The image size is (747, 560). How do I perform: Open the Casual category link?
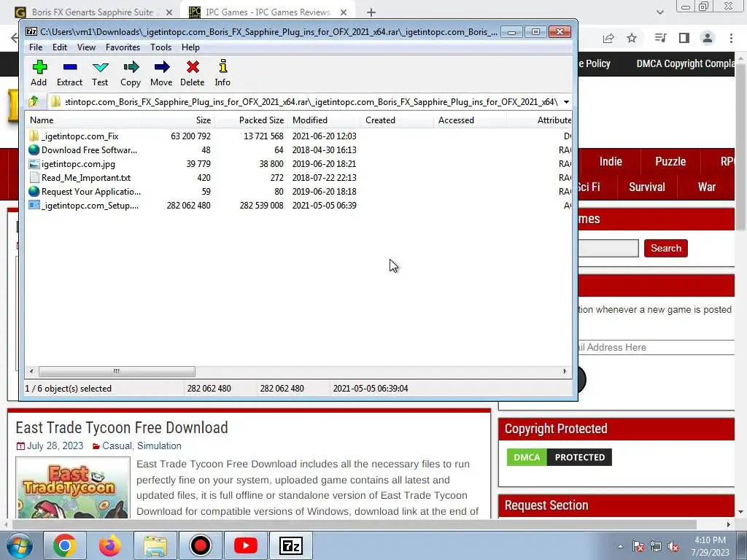tap(117, 446)
